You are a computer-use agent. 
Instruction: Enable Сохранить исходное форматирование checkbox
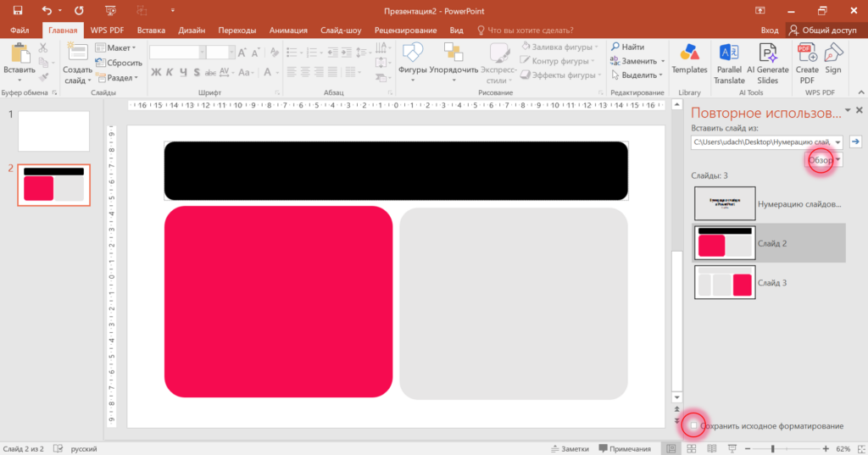[x=693, y=425]
